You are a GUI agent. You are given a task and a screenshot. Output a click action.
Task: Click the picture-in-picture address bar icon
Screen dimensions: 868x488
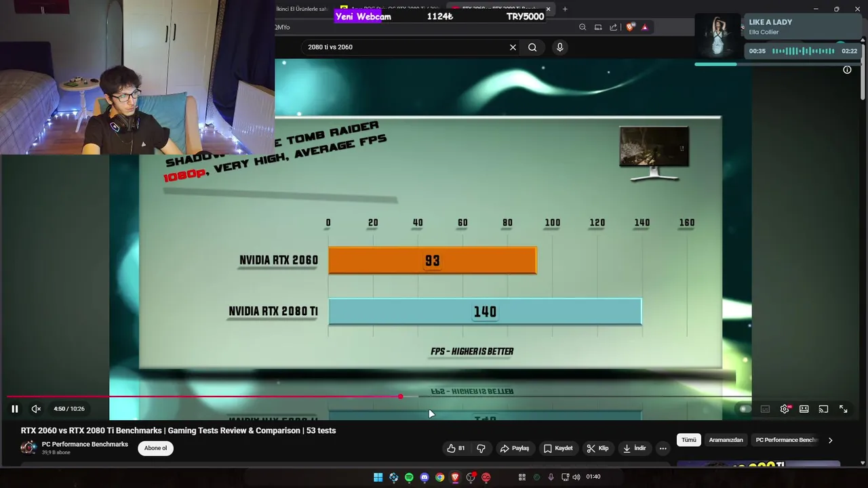coord(598,27)
